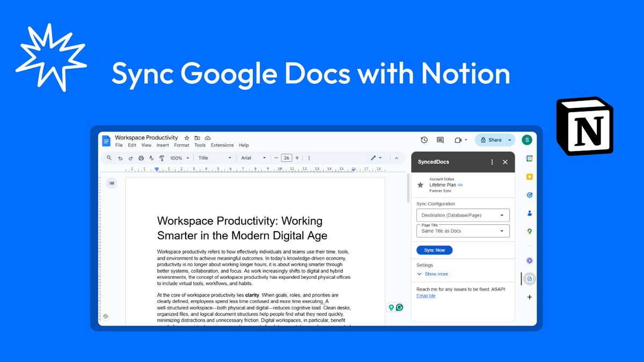Viewport: 644px width, 362px height.
Task: Start a video meeting call
Action: (x=458, y=140)
